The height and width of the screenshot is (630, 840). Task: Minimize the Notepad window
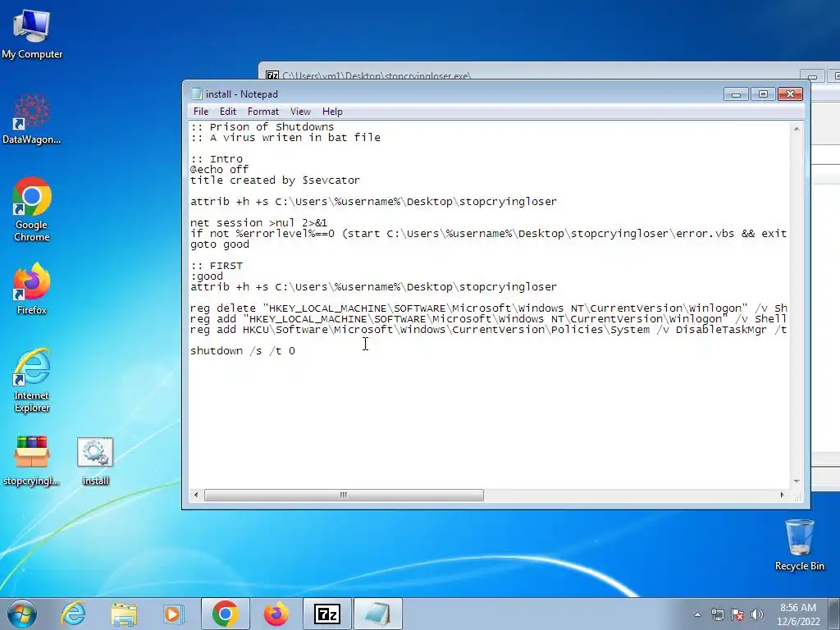point(736,94)
